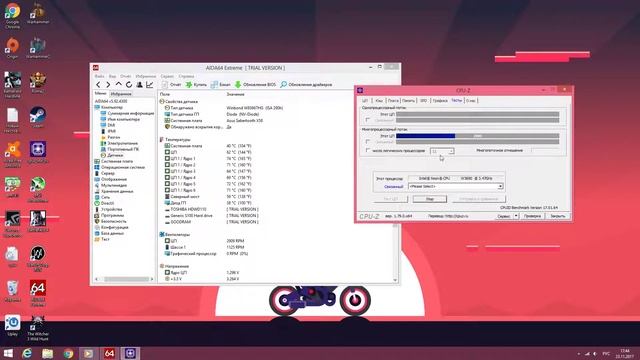Image resolution: width=640 pixels, height=360 pixels.
Task: Open the Файл menu in AIDA64
Action: 99,76
